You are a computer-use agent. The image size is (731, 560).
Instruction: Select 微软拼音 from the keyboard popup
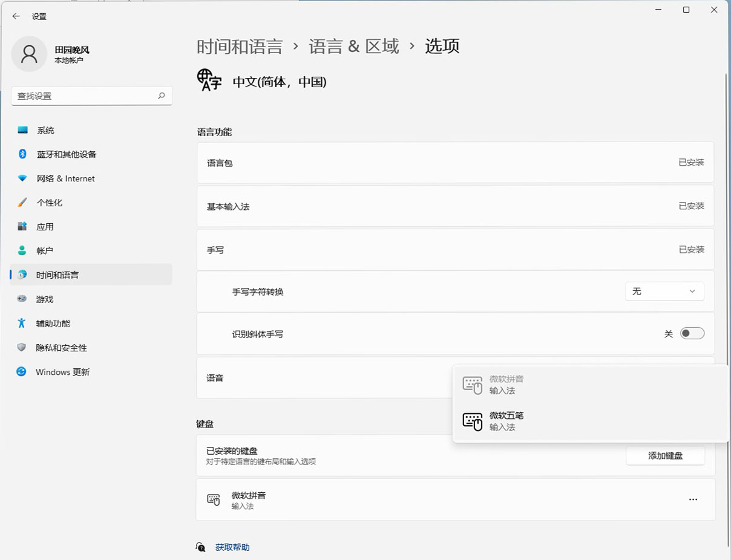point(506,384)
